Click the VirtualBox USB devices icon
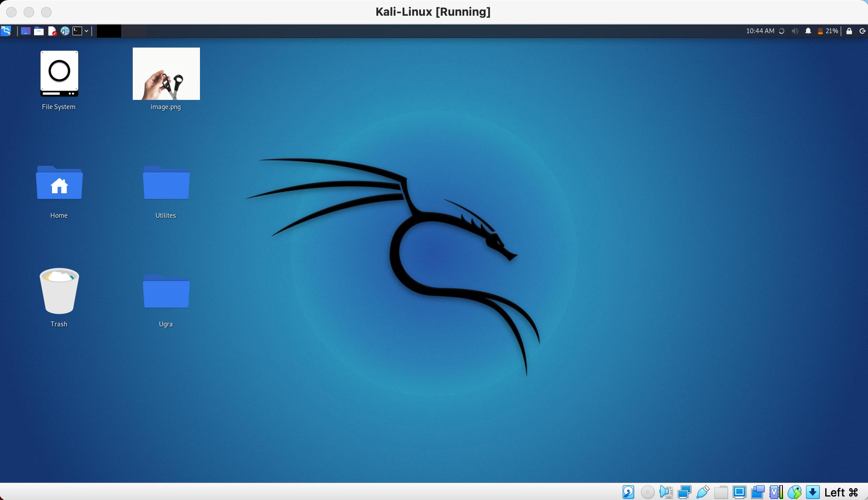The image size is (868, 500). pos(703,492)
